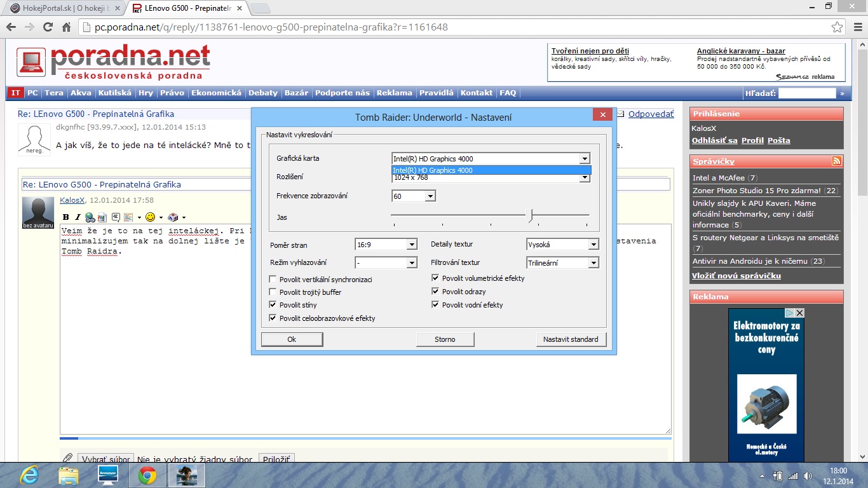868x488 pixels.
Task: Expand the code block dropdown arrow in editor toolbar
Action: coord(139,218)
